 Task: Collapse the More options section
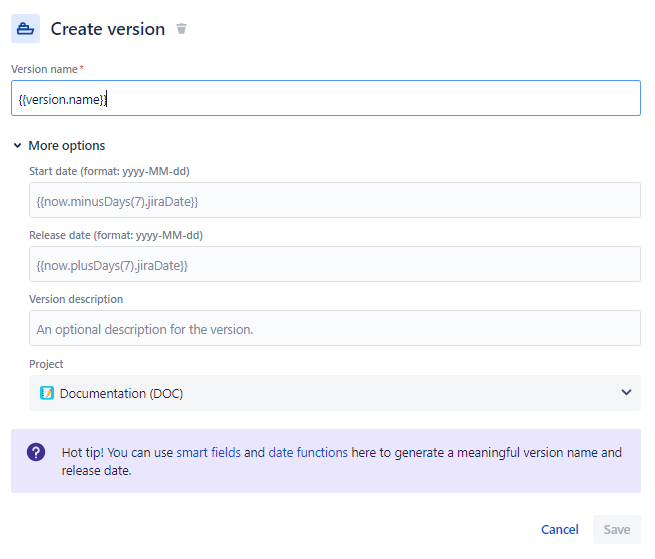tap(18, 145)
